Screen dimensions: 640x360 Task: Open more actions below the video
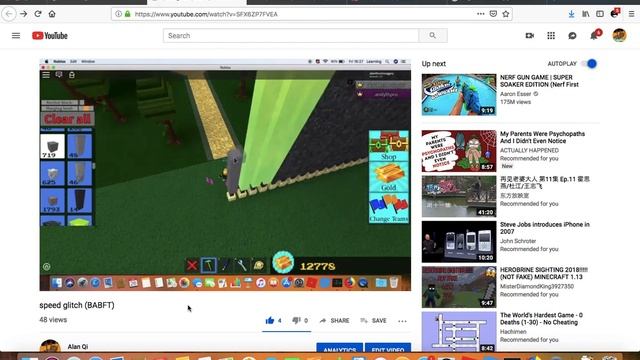402,321
